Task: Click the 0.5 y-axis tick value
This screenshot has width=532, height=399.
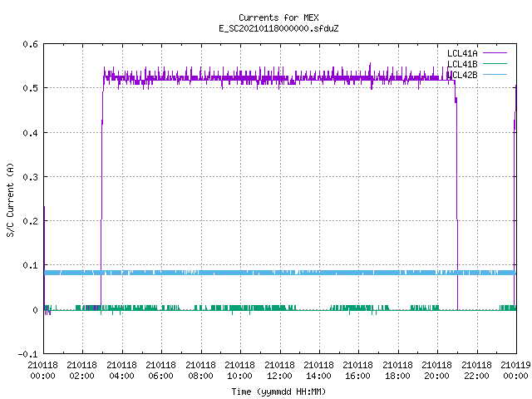Action: 30,88
